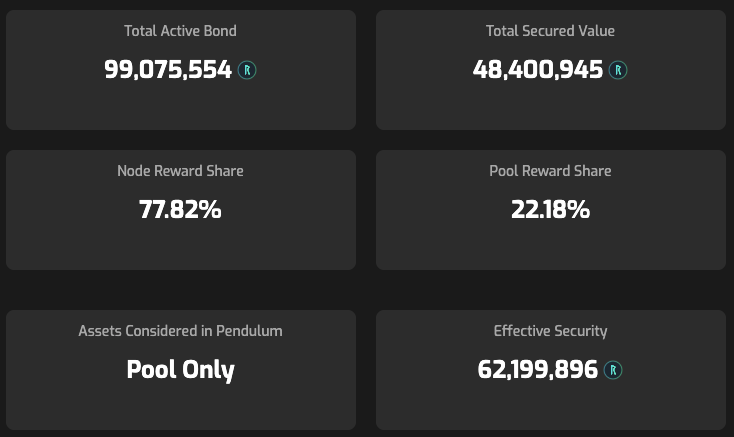This screenshot has height=437, width=734.
Task: Click blank space under 22.18% in Pool card
Action: [x=550, y=247]
